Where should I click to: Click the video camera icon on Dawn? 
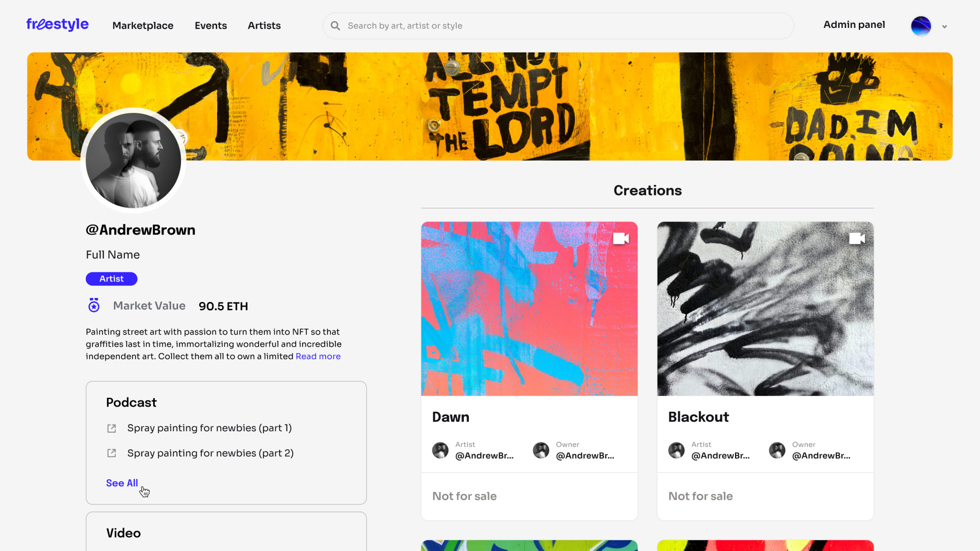[x=621, y=239]
